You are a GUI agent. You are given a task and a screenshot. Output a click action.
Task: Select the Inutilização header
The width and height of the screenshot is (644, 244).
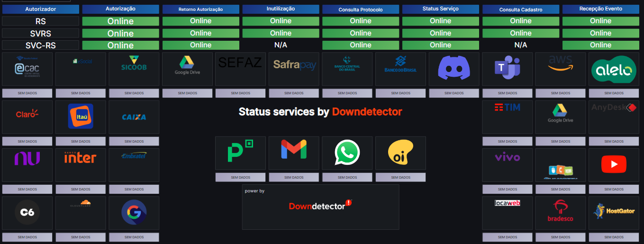tap(281, 9)
